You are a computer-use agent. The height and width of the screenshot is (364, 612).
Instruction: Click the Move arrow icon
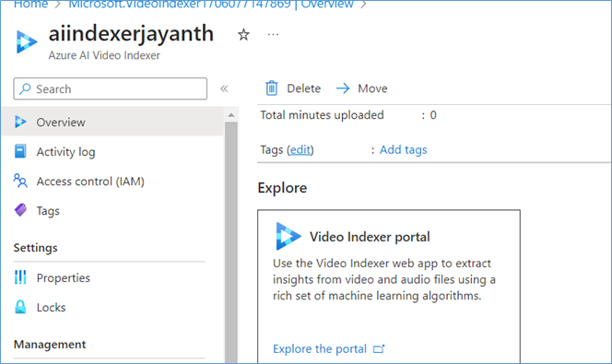click(x=343, y=88)
